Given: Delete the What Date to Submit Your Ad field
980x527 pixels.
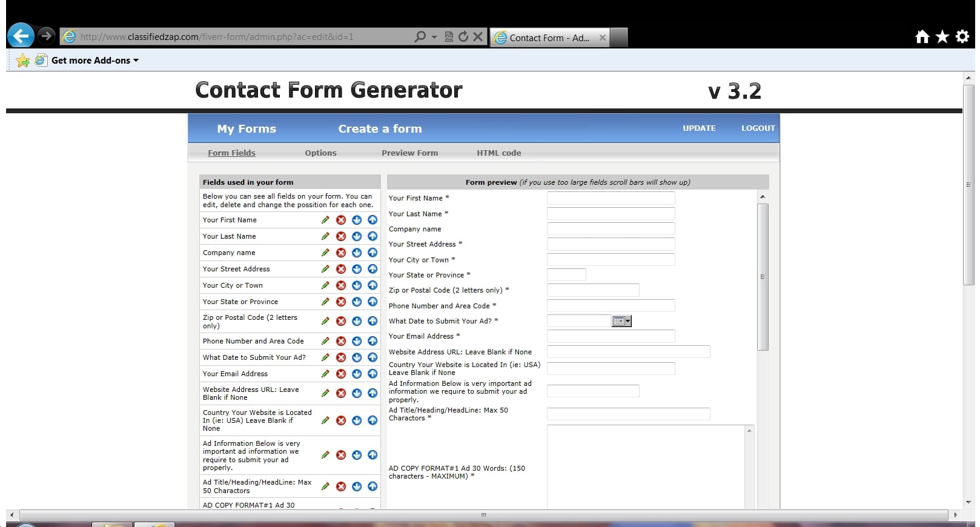Looking at the screenshot, I should click(x=341, y=357).
